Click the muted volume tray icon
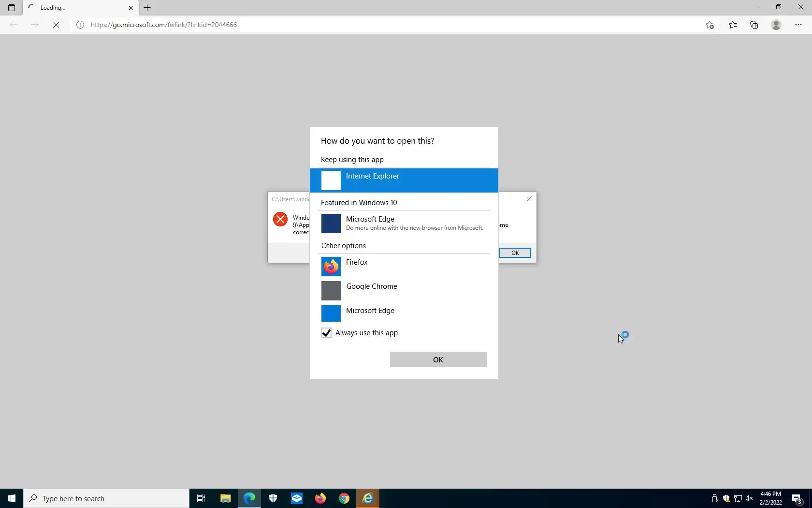Image resolution: width=812 pixels, height=508 pixels. click(x=749, y=498)
